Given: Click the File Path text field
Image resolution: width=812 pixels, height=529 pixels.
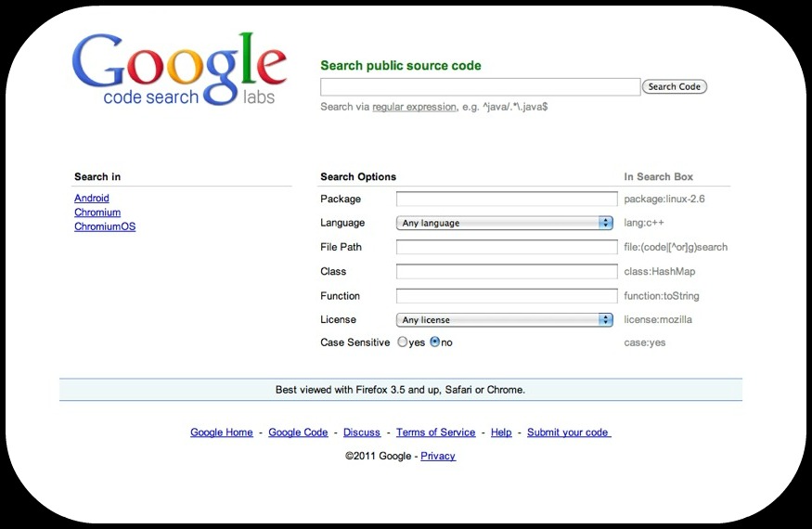Looking at the screenshot, I should pos(507,247).
